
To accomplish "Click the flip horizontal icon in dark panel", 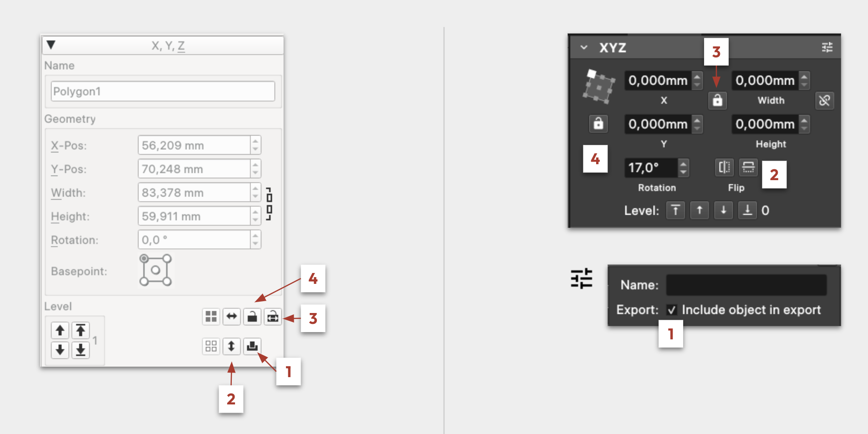I will [724, 167].
